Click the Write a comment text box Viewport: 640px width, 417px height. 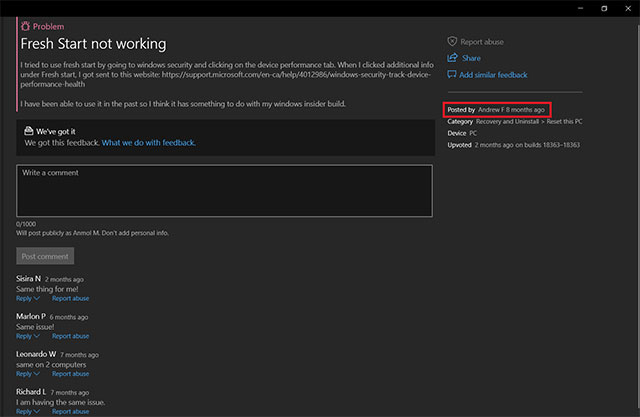coord(224,190)
